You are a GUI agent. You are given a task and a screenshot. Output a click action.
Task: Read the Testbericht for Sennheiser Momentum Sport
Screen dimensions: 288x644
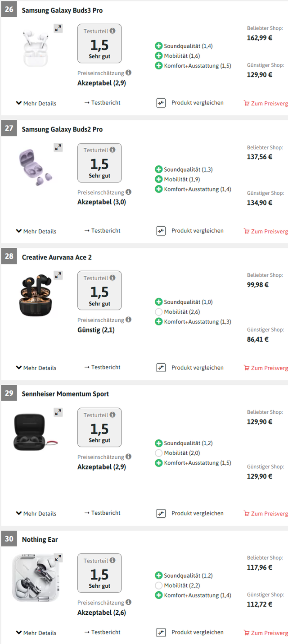(103, 513)
